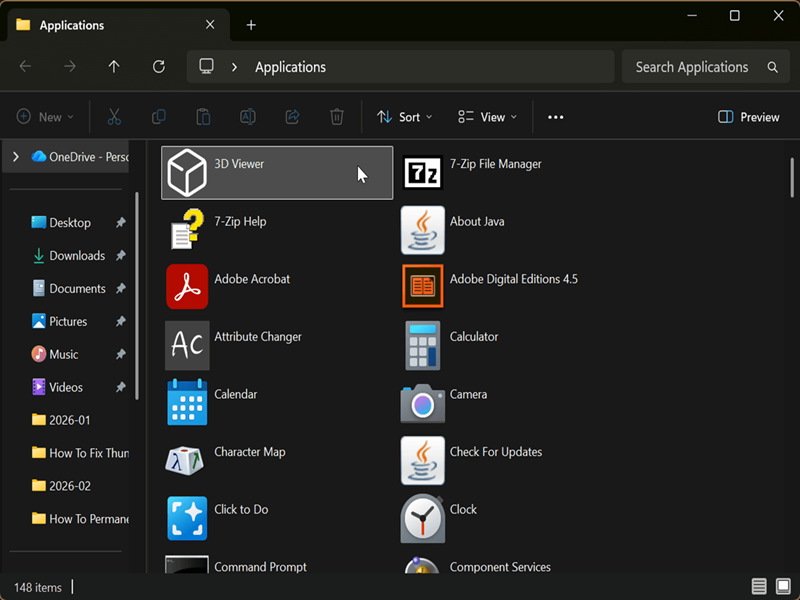Screen dimensions: 800x600
Task: Switch to details view layout in status bar
Action: coord(759,586)
